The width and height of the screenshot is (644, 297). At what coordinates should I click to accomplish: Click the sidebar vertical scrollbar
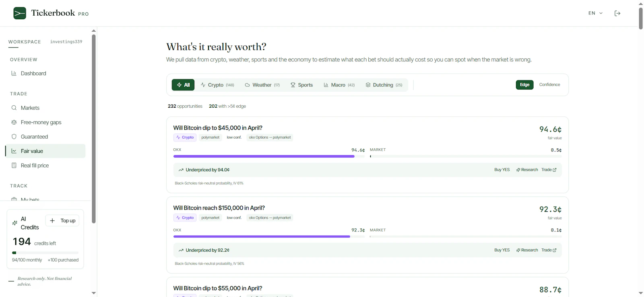(94, 129)
